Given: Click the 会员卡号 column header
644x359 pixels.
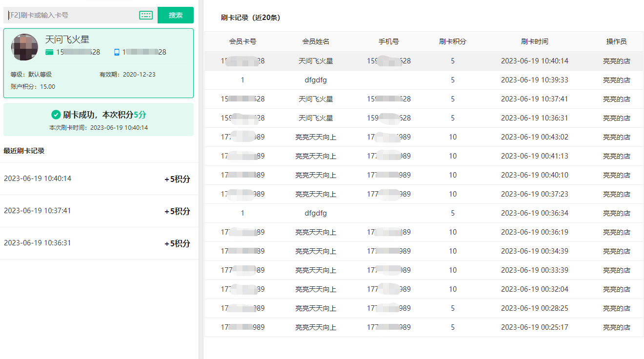Looking at the screenshot, I should point(242,41).
